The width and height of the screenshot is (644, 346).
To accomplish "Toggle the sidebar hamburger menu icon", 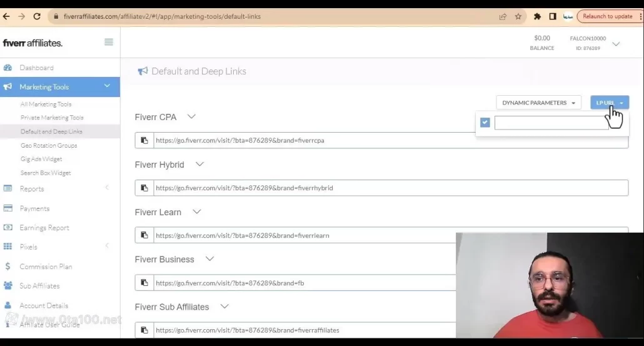I will [x=109, y=42].
